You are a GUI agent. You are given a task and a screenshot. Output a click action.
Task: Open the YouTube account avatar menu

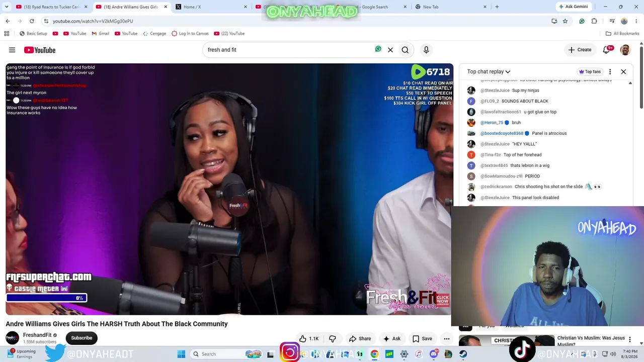pos(625,50)
